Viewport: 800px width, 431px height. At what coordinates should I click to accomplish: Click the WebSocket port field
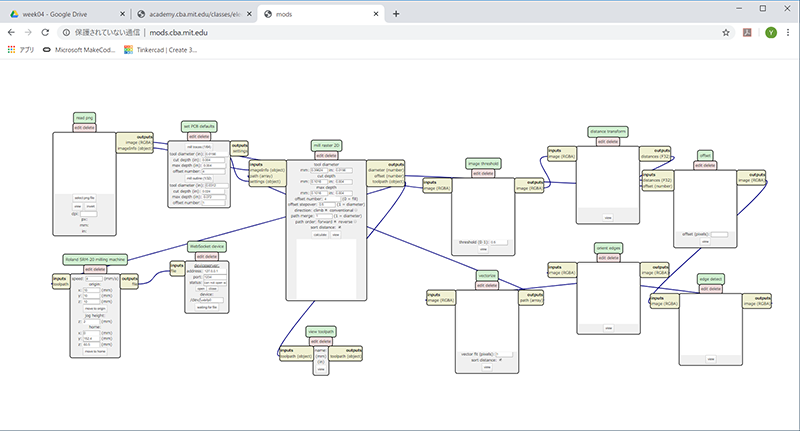tap(215, 276)
